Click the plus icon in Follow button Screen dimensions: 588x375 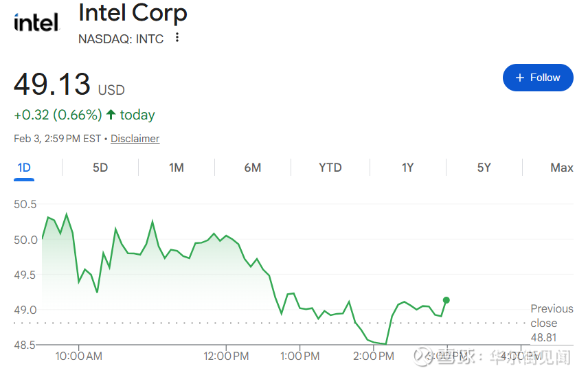coord(520,78)
